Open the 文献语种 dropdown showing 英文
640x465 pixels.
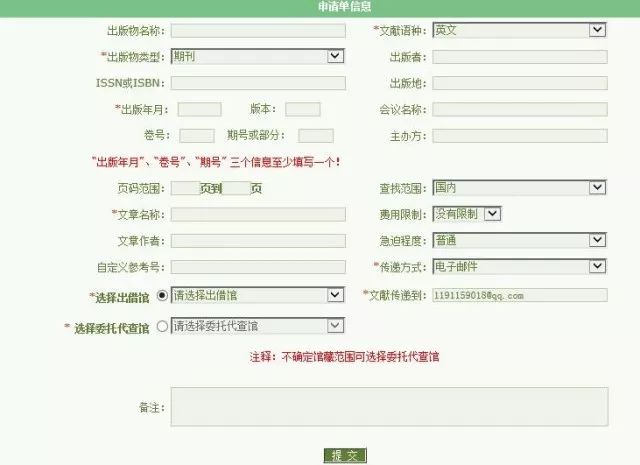click(x=519, y=30)
